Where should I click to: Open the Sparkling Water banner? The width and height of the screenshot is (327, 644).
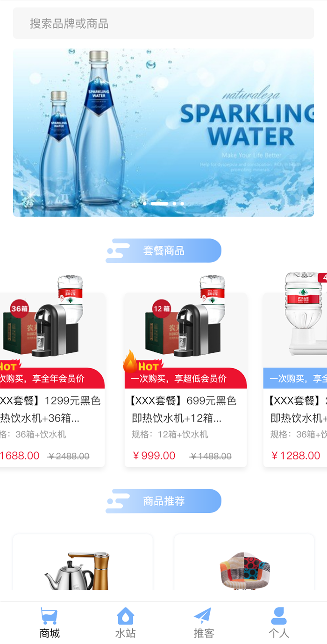point(163,132)
